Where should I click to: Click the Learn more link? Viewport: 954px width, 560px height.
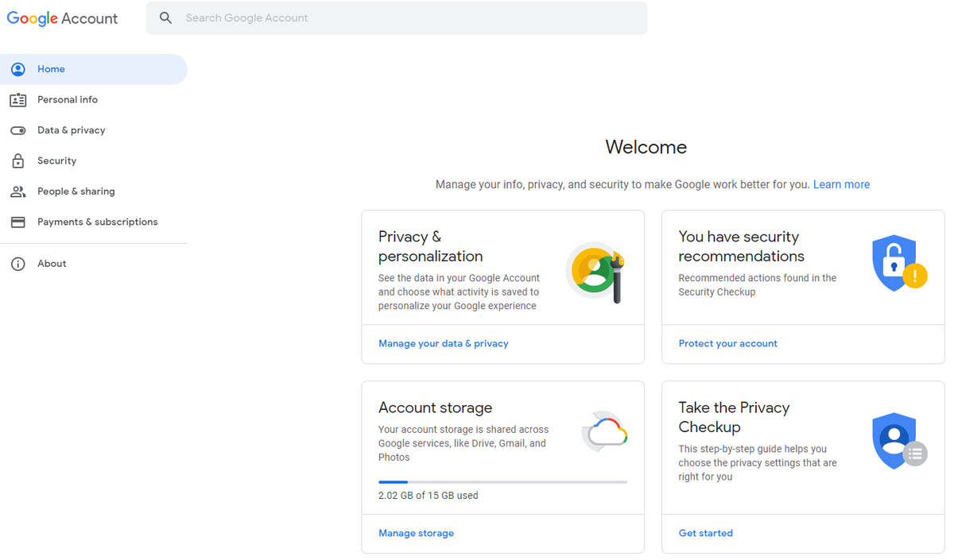point(841,184)
